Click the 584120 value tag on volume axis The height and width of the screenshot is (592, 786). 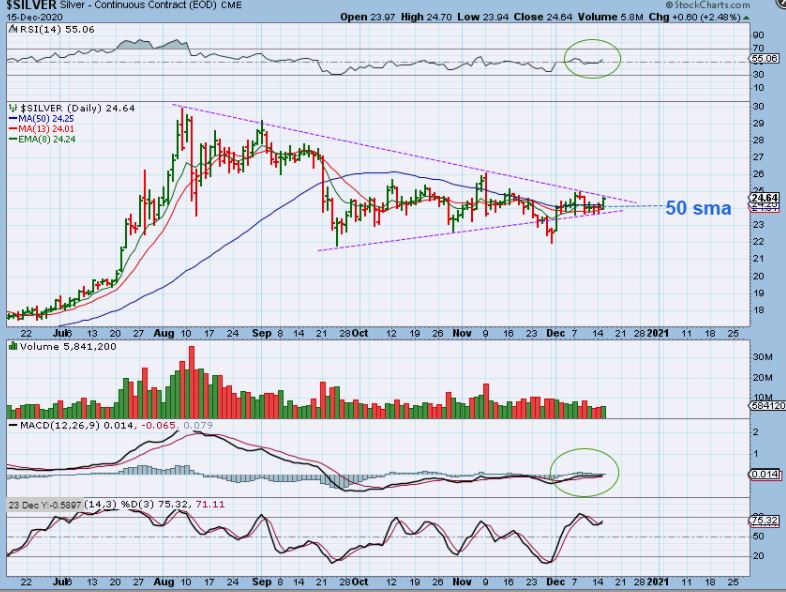point(767,406)
